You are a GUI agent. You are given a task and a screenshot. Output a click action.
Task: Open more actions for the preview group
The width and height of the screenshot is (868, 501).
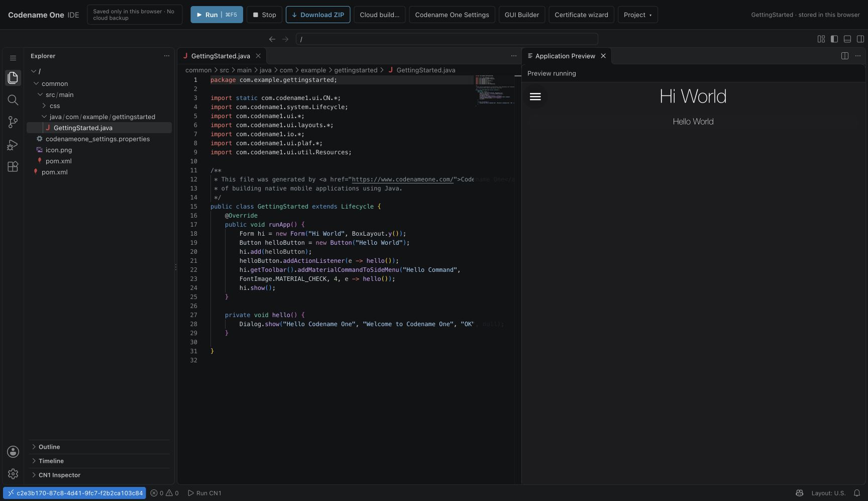tap(858, 56)
